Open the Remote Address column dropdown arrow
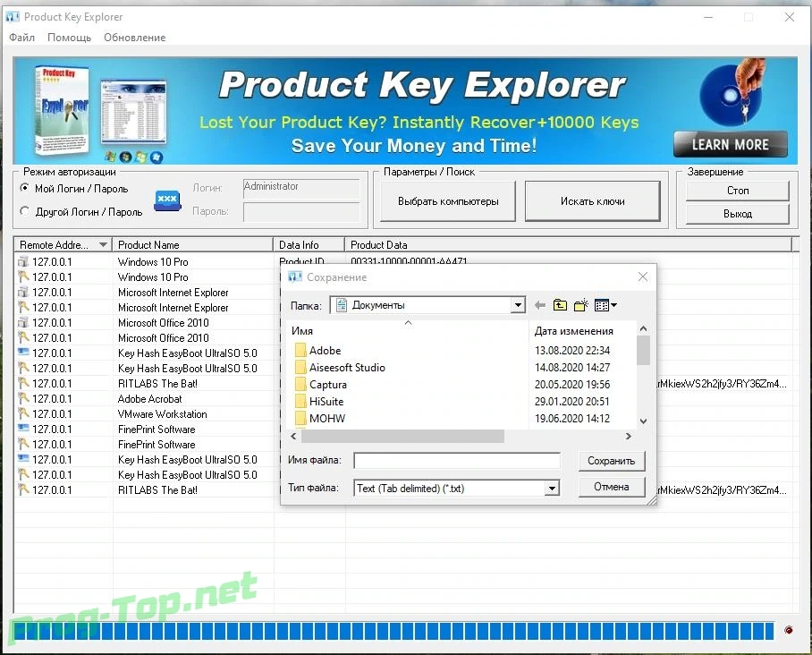This screenshot has height=655, width=812. pos(103,244)
